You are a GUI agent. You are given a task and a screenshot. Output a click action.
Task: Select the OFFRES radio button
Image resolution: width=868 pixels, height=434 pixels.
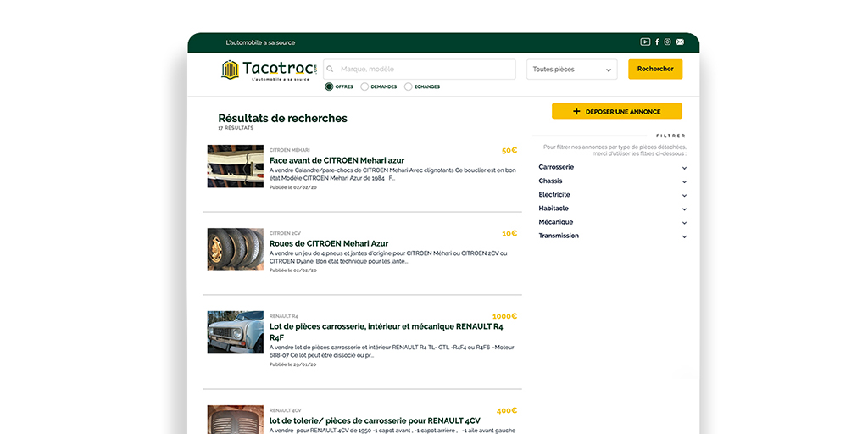click(x=329, y=86)
